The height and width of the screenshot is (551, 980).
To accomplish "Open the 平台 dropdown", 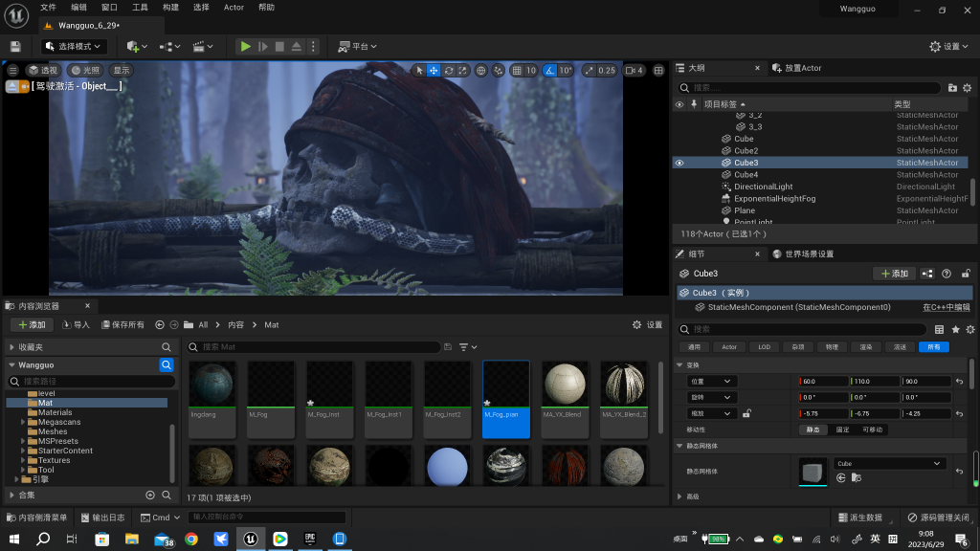I will 358,46.
